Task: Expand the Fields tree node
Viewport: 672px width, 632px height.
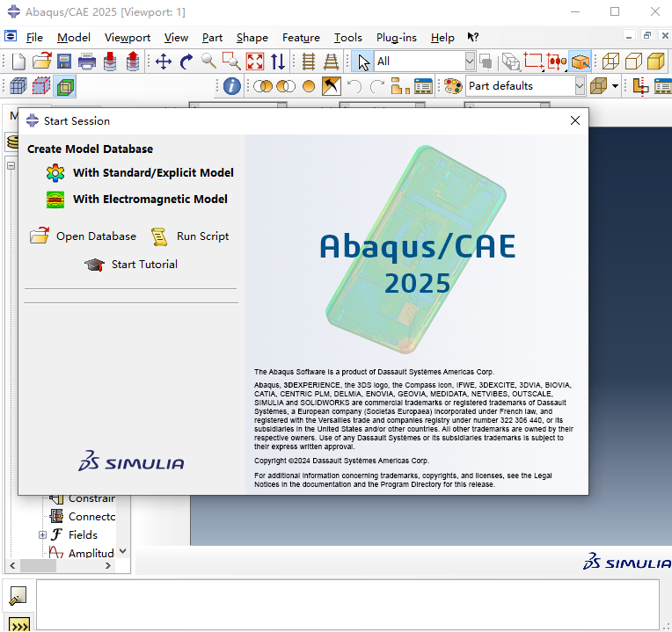Action: pyautogui.click(x=42, y=534)
